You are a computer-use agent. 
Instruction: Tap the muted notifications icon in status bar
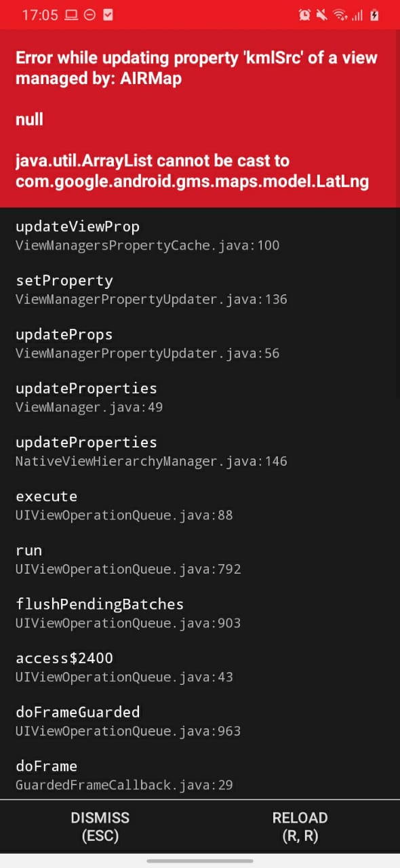321,14
